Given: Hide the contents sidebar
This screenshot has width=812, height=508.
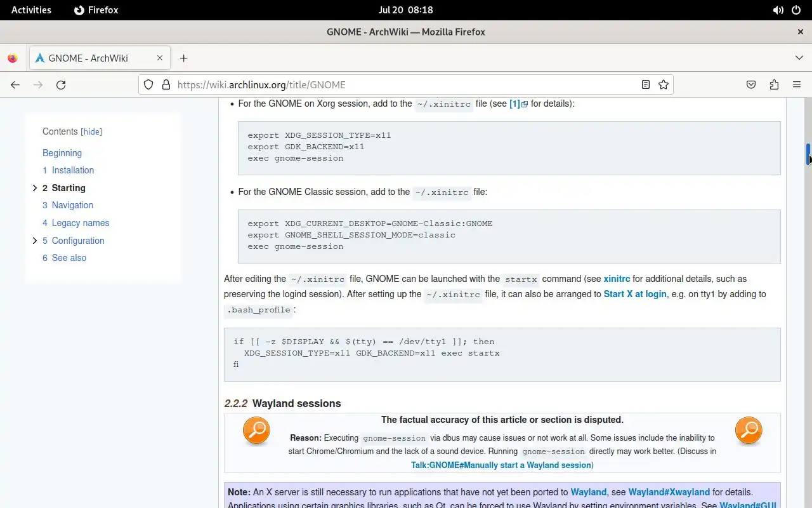Looking at the screenshot, I should click(x=91, y=131).
